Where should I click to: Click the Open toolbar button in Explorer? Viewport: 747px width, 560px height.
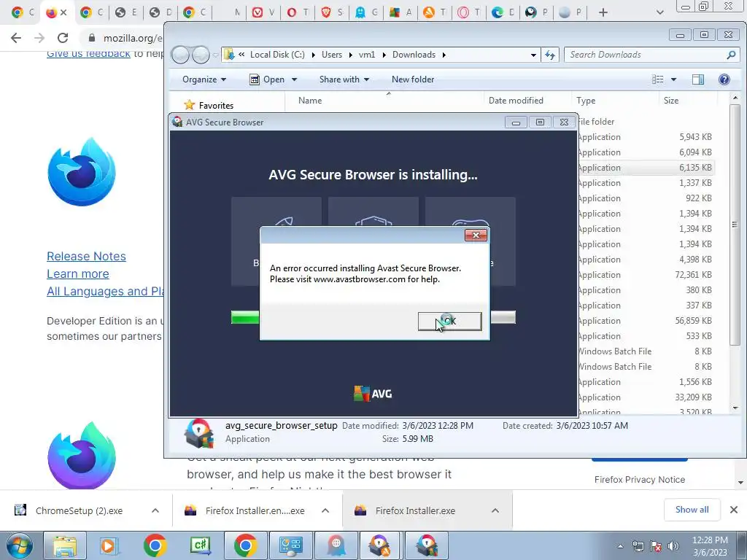[267, 79]
